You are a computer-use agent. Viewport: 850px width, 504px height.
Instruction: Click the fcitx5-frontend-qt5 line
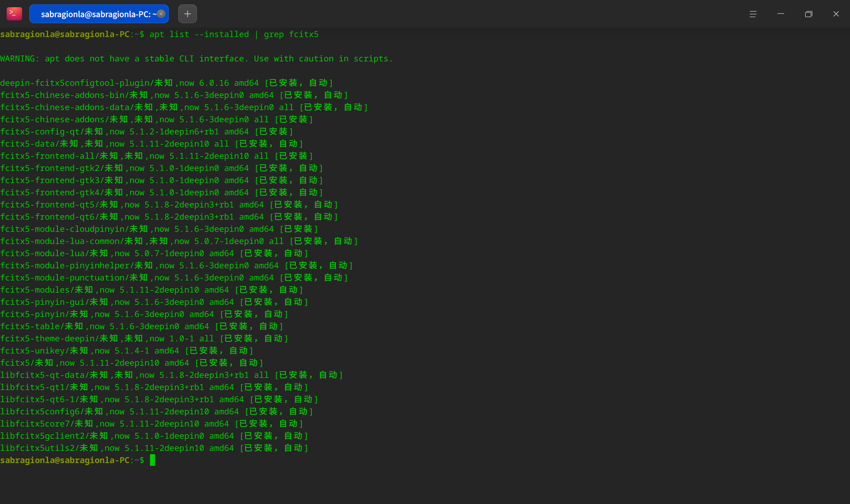pos(169,205)
